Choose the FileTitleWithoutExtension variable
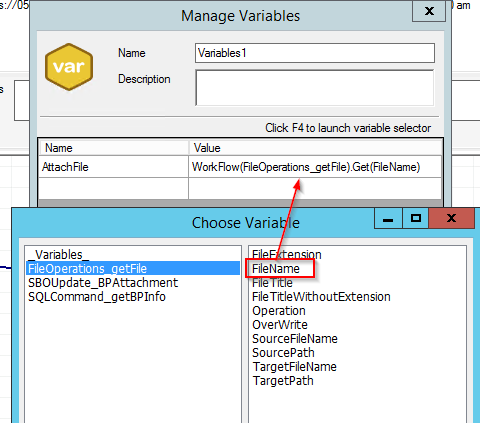480x423 pixels. click(321, 297)
